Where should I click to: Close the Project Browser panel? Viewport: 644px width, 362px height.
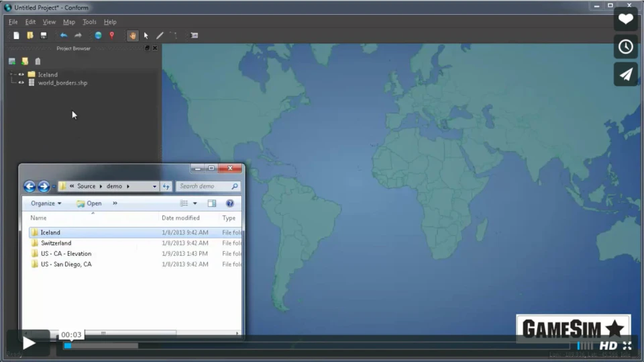coord(155,48)
